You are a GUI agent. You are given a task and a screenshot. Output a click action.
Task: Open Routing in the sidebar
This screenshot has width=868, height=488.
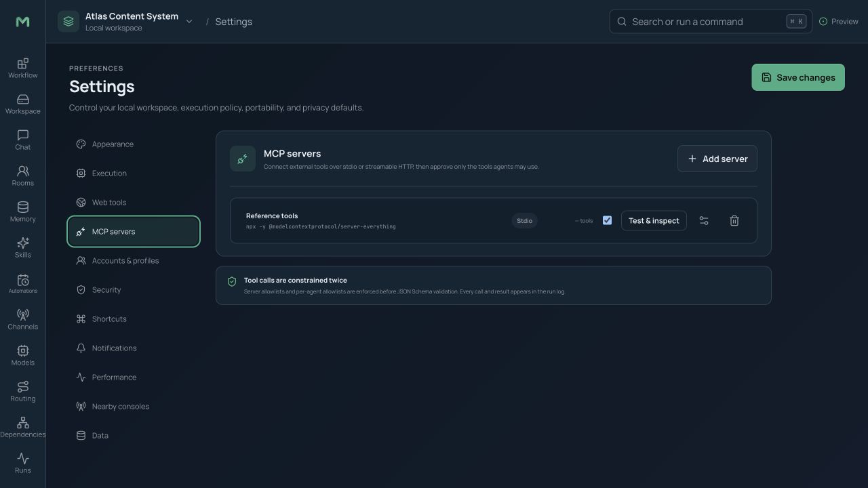[22, 391]
